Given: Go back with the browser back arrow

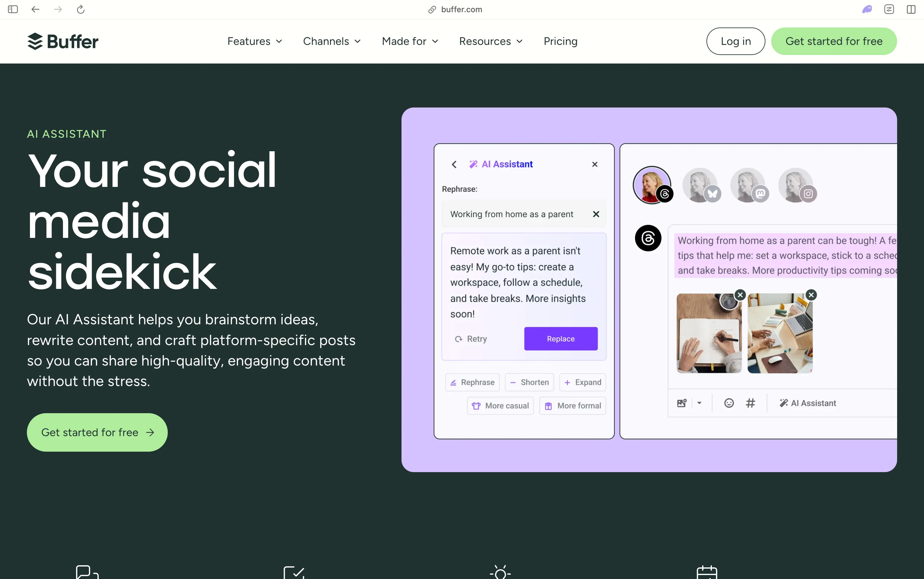Looking at the screenshot, I should 35,9.
